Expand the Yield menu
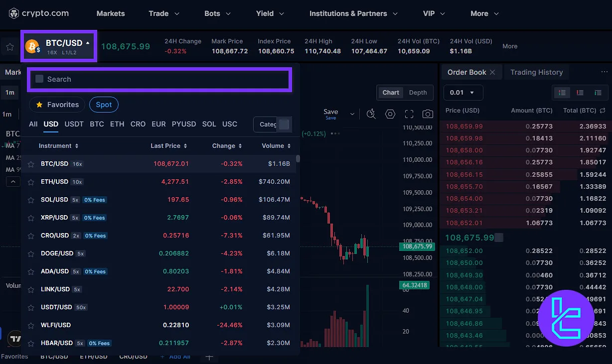 [x=271, y=13]
